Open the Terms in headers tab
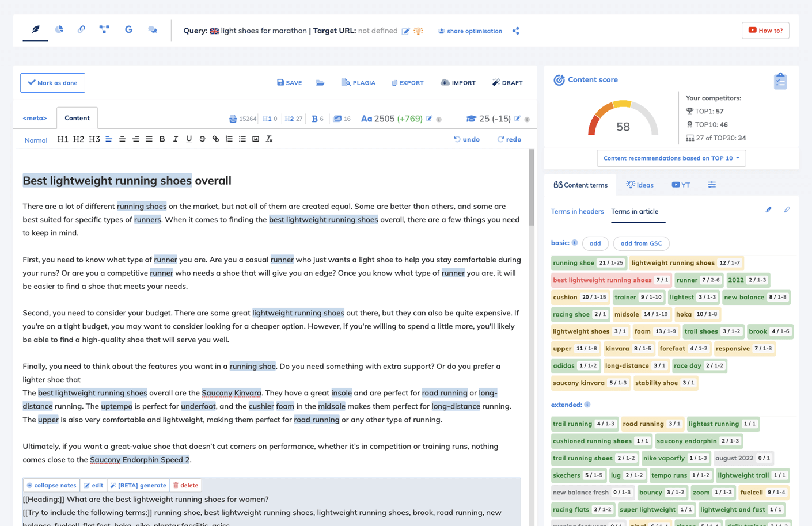The image size is (812, 526). coord(577,211)
